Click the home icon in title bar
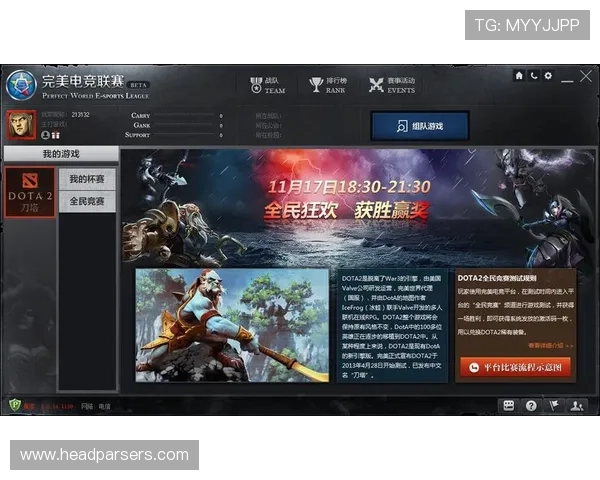The image size is (600, 480). (519, 75)
